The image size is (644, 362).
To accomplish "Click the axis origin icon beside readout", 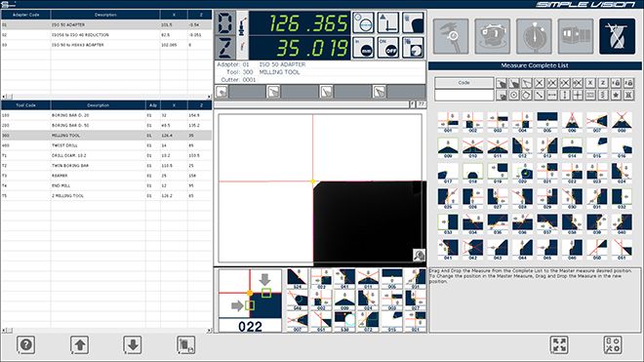I will pyautogui.click(x=388, y=22).
